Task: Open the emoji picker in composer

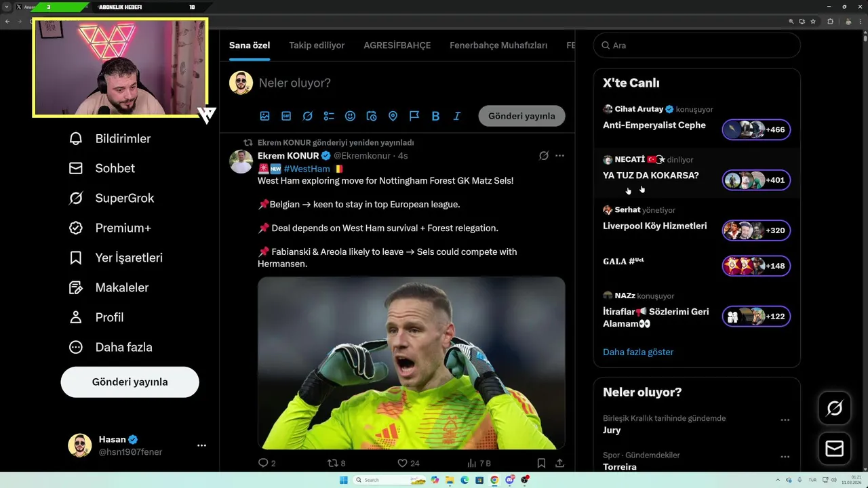Action: pos(350,116)
